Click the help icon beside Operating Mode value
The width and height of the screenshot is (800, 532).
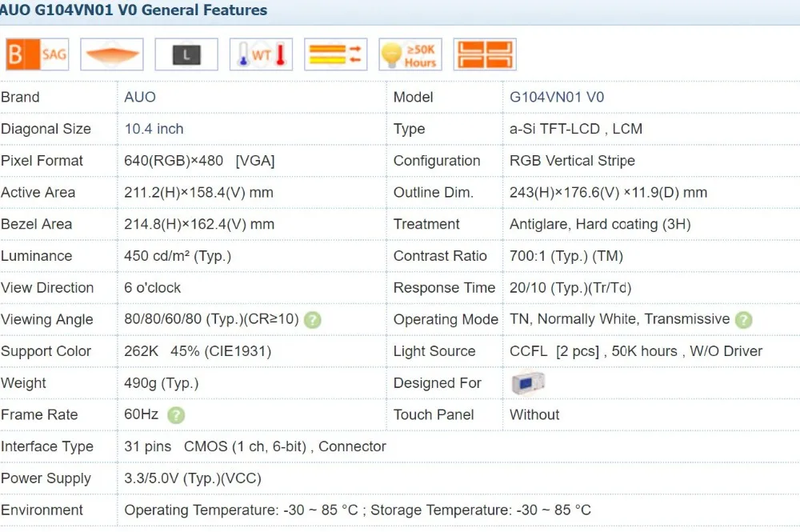[743, 320]
